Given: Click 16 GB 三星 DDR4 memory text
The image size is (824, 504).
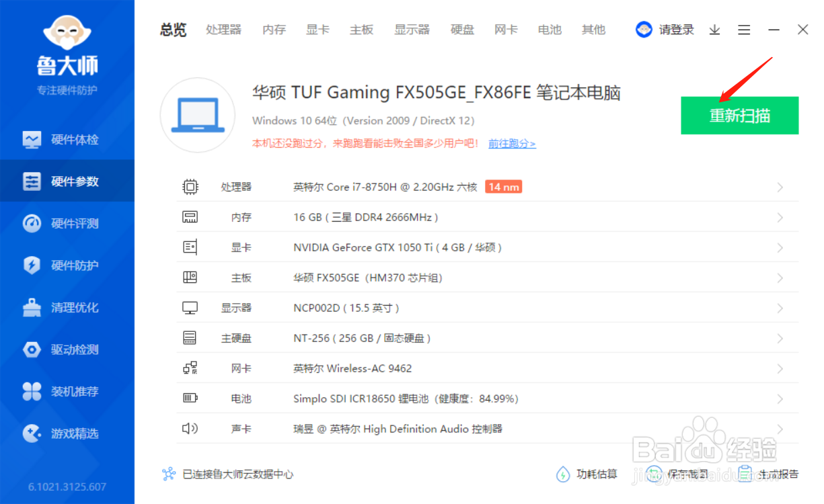Looking at the screenshot, I should (x=366, y=217).
